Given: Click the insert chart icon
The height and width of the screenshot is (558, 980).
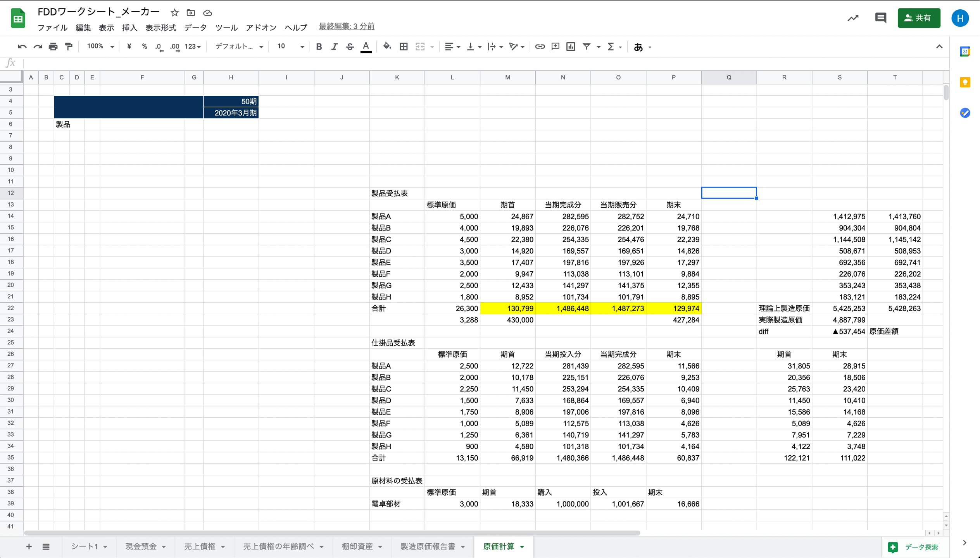Looking at the screenshot, I should pos(571,46).
